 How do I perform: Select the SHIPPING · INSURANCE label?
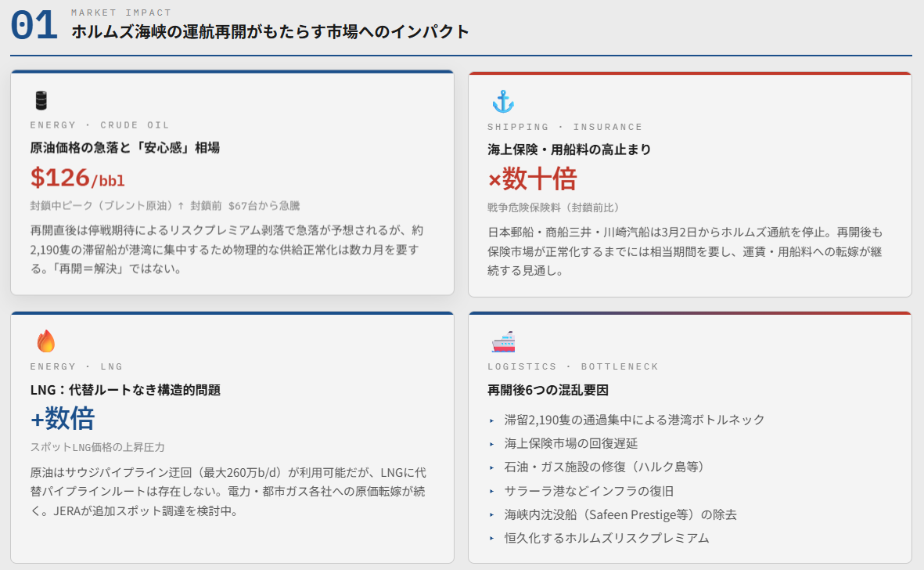tap(564, 127)
